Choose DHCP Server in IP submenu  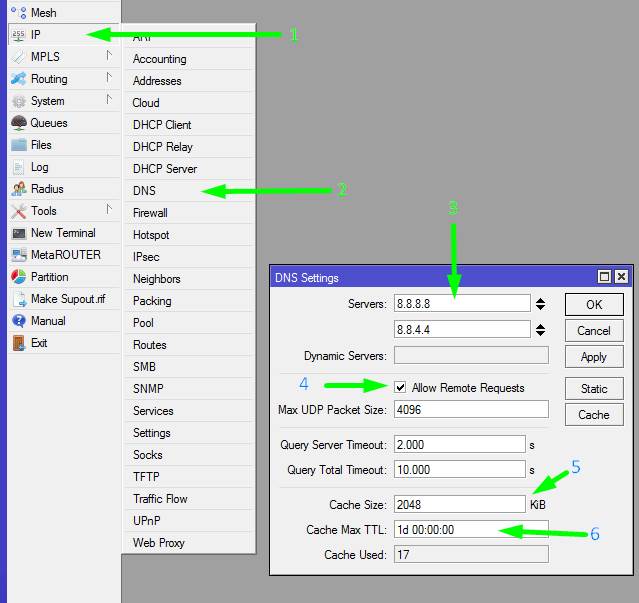point(165,169)
